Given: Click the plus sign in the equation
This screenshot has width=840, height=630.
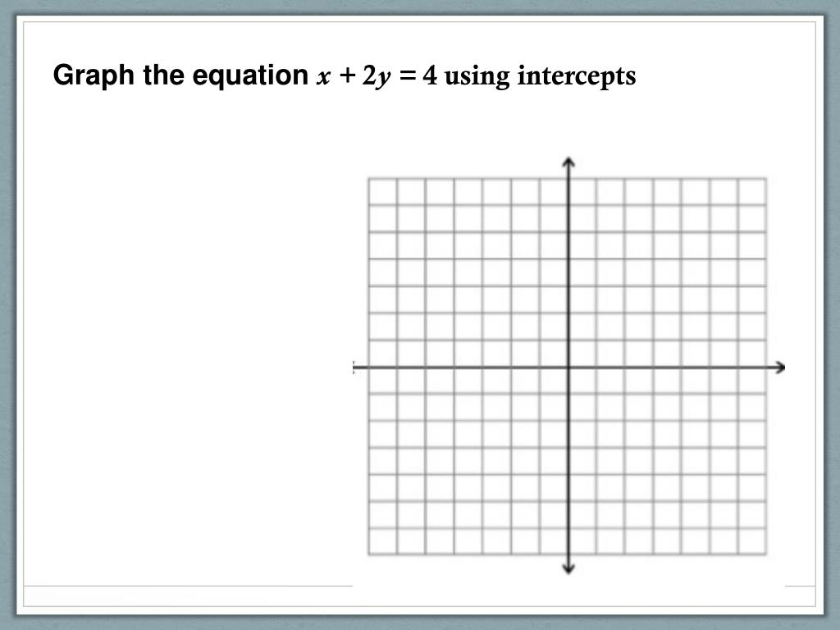Looking at the screenshot, I should pyautogui.click(x=347, y=76).
